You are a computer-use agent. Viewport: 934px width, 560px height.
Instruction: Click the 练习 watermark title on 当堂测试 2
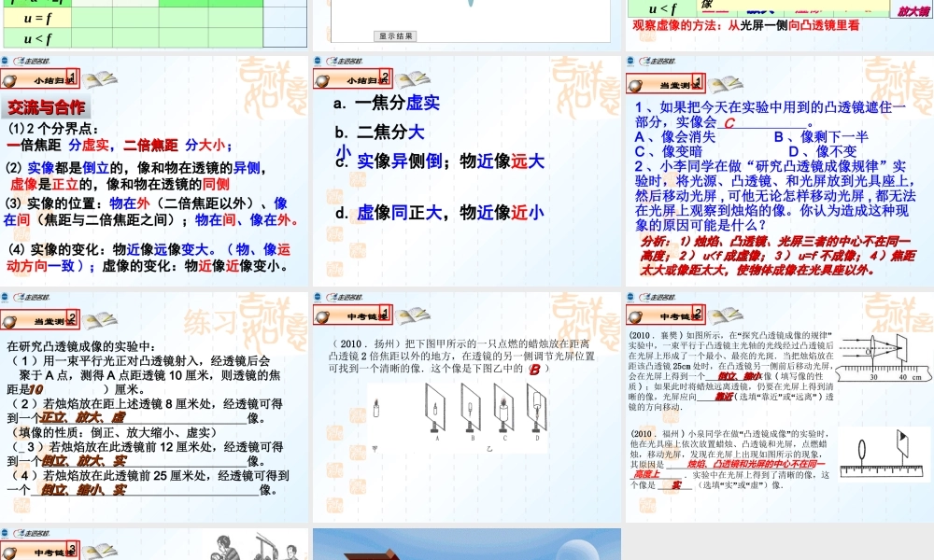click(211, 322)
